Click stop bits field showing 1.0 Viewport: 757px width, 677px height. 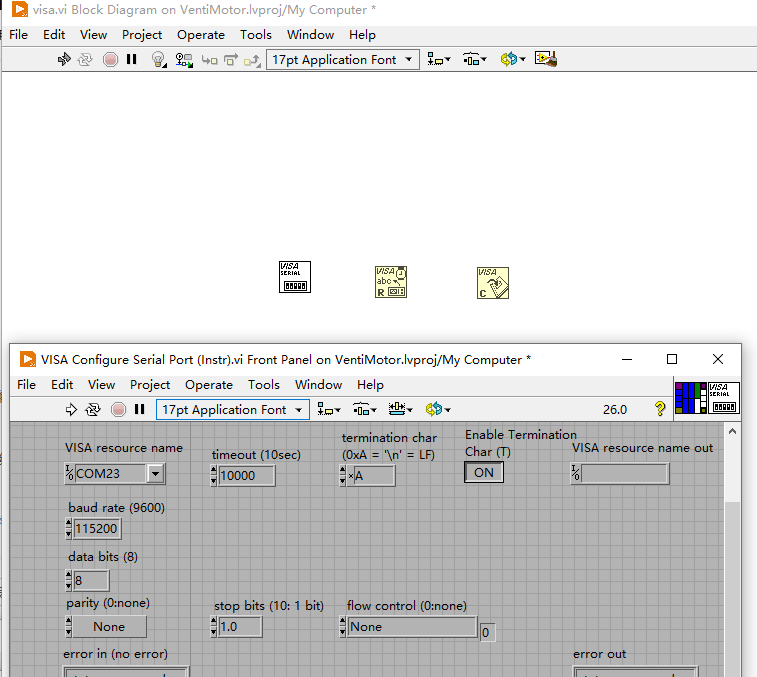240,627
